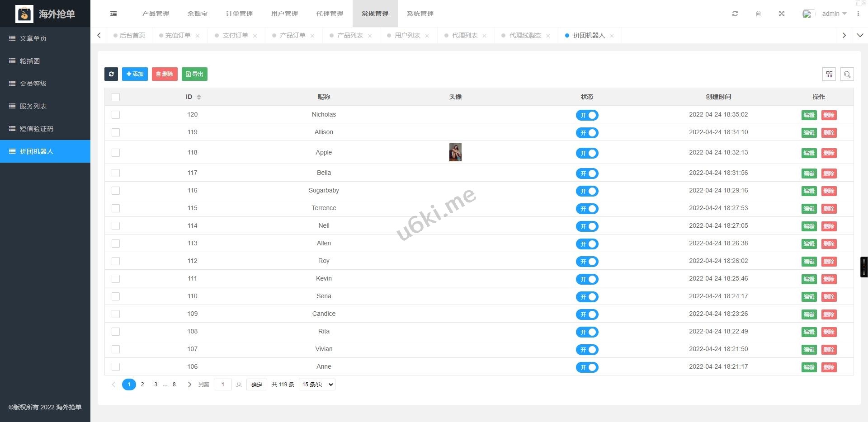Close the 产品列表 tab
The width and height of the screenshot is (868, 422).
coord(370,36)
